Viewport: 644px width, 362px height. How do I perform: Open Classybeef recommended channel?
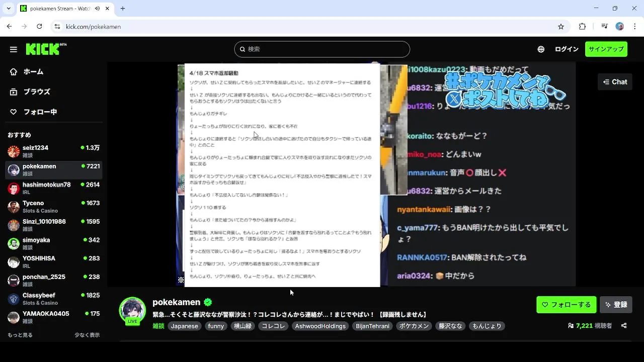click(x=53, y=299)
